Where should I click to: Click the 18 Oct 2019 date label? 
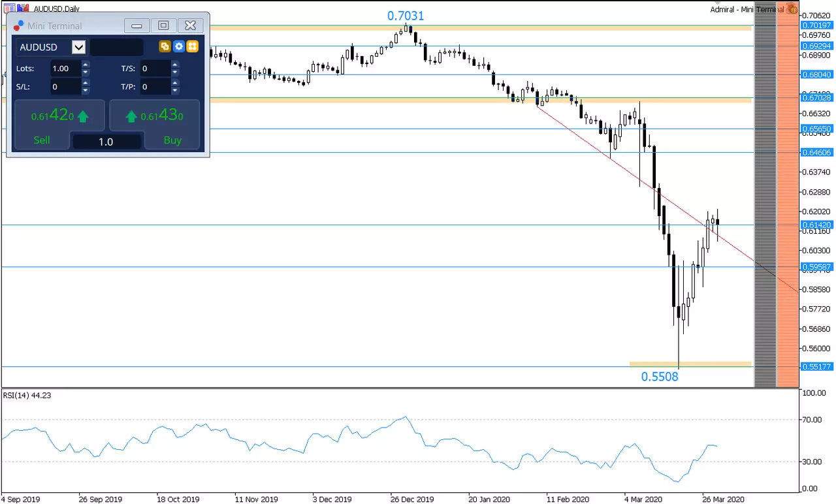tap(177, 499)
